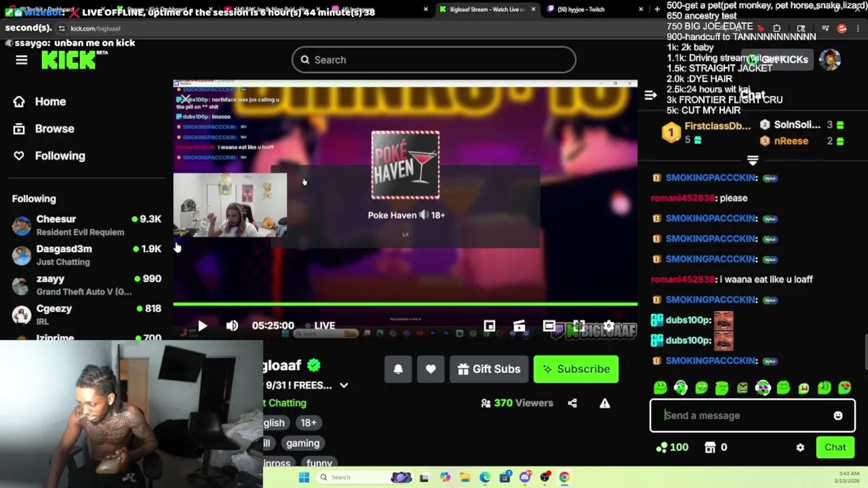Click the Poke Haven muted speaker icon

(x=423, y=215)
